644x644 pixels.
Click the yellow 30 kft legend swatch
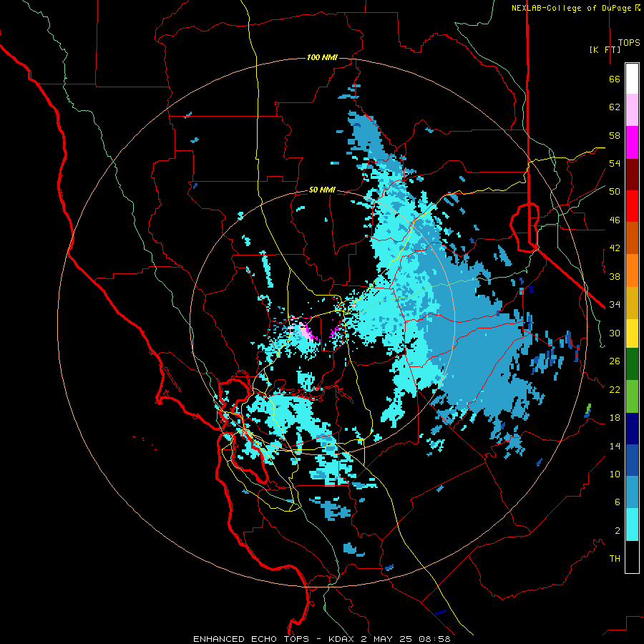point(632,333)
